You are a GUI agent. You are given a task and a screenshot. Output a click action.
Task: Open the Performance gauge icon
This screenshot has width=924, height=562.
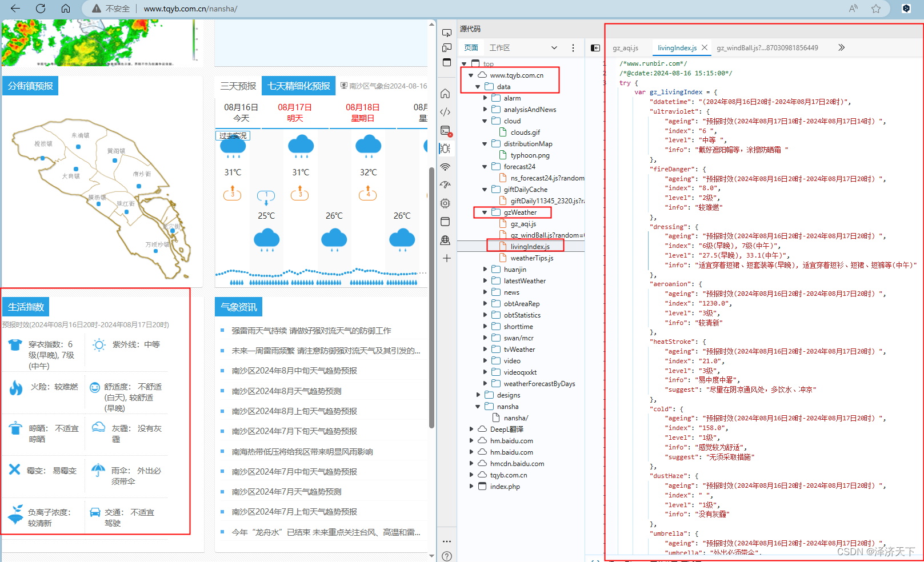[x=446, y=185]
